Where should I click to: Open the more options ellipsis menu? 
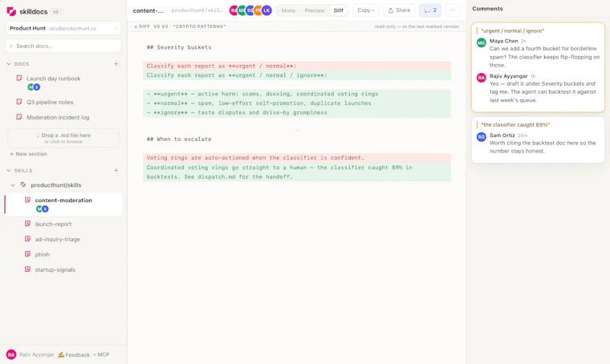pos(453,10)
